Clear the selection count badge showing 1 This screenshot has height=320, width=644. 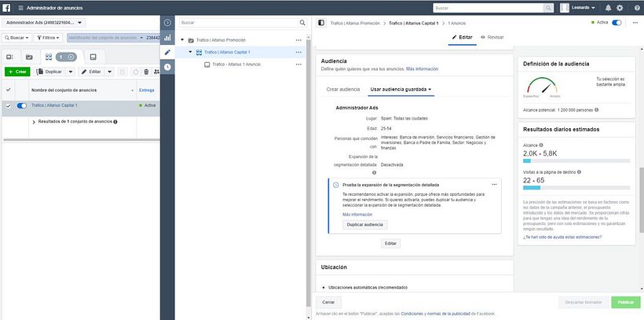(71, 57)
